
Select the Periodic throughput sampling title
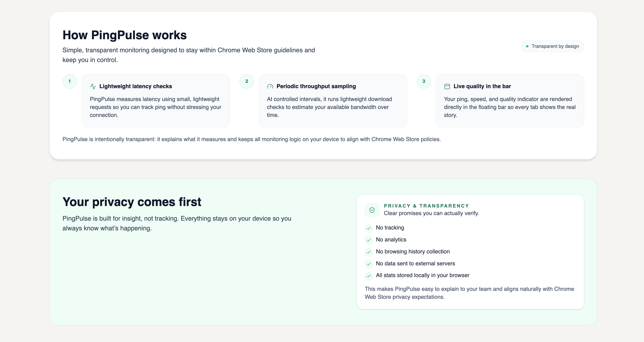(x=316, y=86)
